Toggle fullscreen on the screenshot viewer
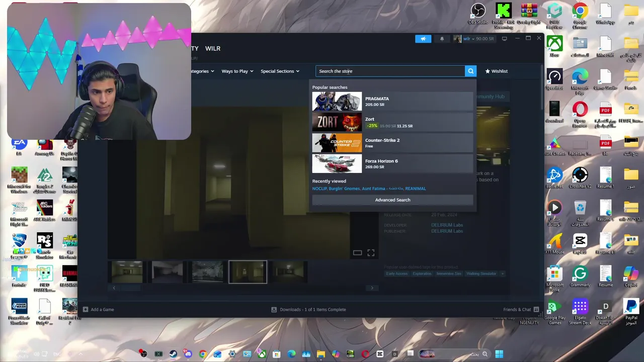 [x=371, y=253]
